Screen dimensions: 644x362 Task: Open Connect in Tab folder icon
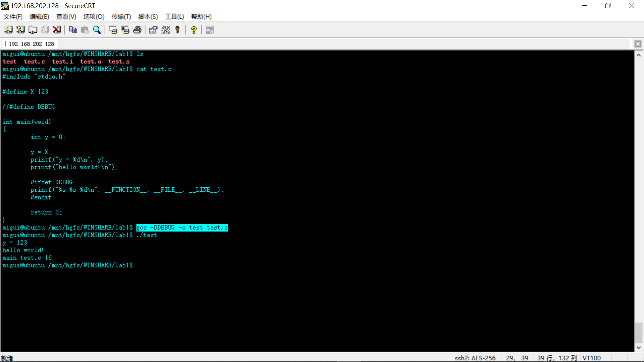click(33, 30)
